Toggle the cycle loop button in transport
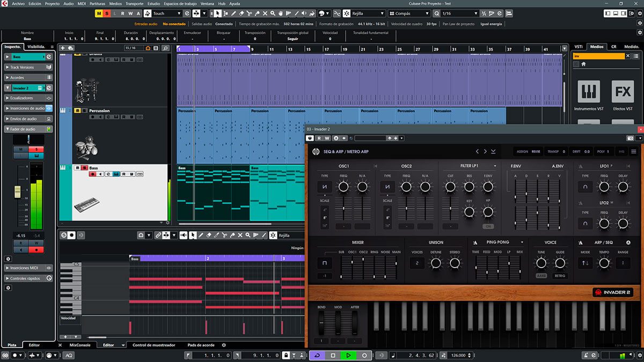Viewport: 644px width, 362px height. tap(317, 355)
